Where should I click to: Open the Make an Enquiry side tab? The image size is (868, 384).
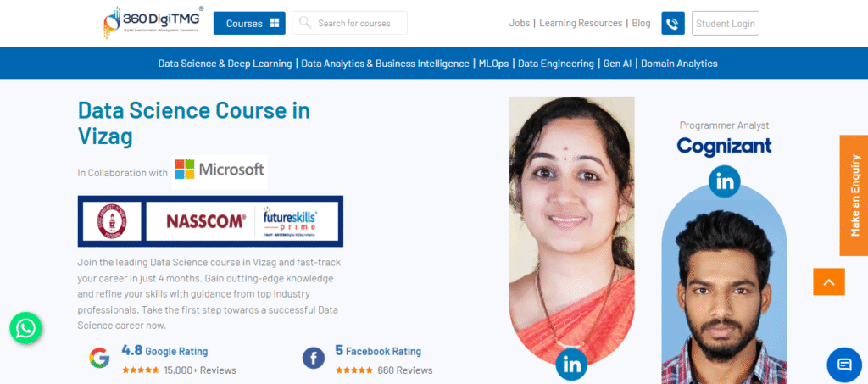[854, 195]
